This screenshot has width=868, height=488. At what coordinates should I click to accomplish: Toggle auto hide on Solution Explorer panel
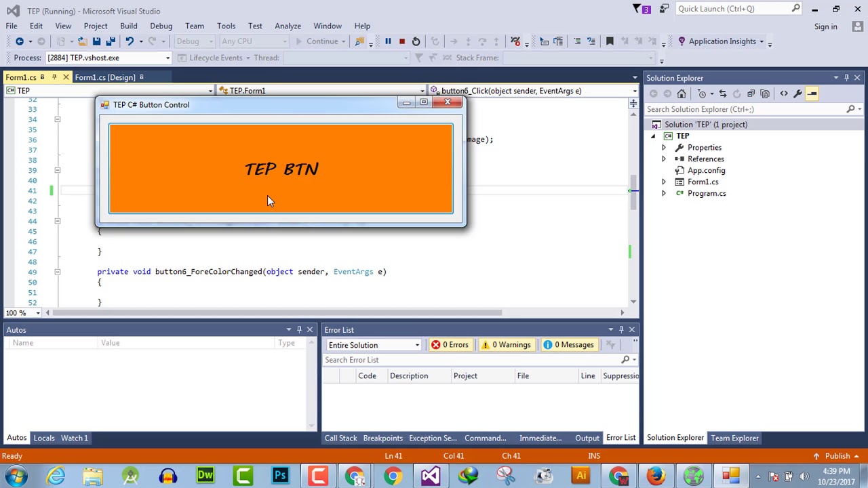click(x=846, y=78)
